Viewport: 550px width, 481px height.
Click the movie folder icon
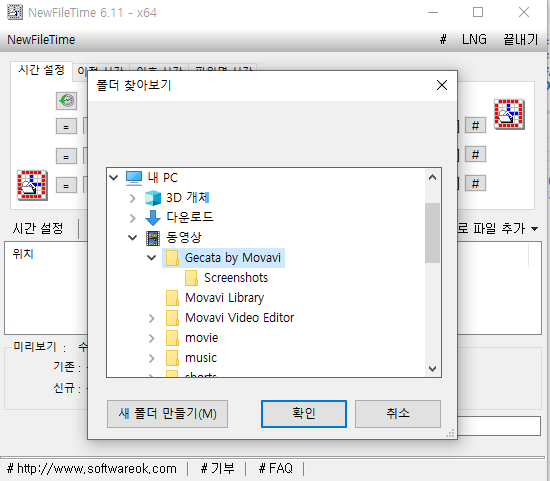point(172,338)
